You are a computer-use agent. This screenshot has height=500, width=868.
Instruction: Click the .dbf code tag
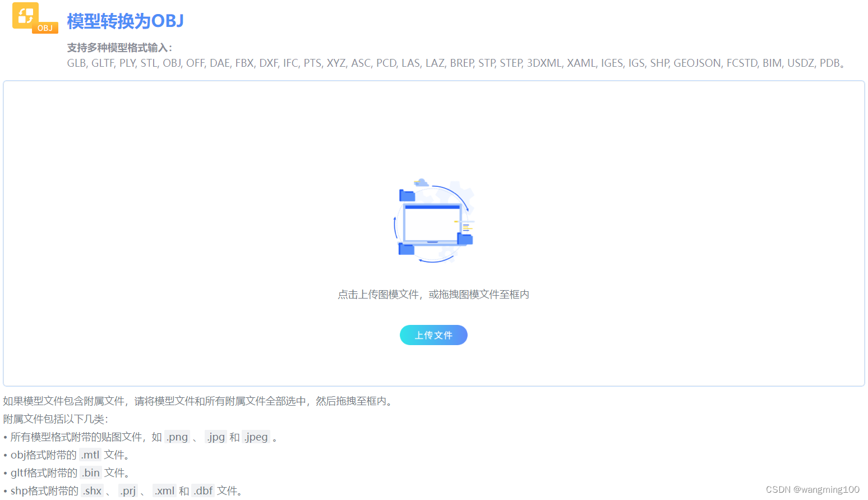(204, 491)
